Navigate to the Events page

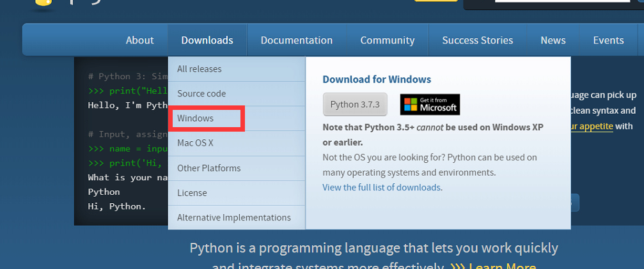click(608, 40)
